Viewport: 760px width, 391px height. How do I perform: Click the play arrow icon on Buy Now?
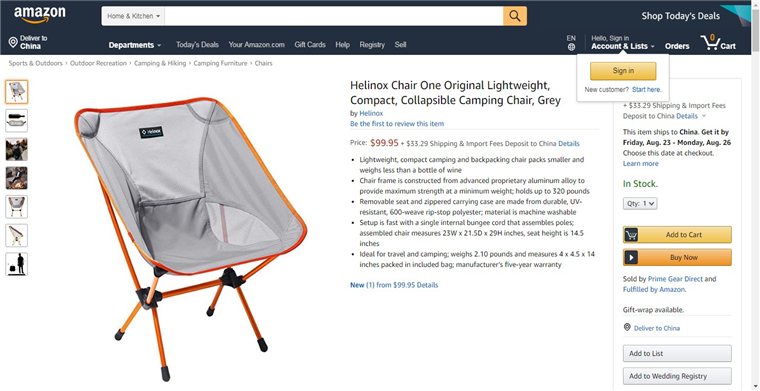(x=631, y=257)
